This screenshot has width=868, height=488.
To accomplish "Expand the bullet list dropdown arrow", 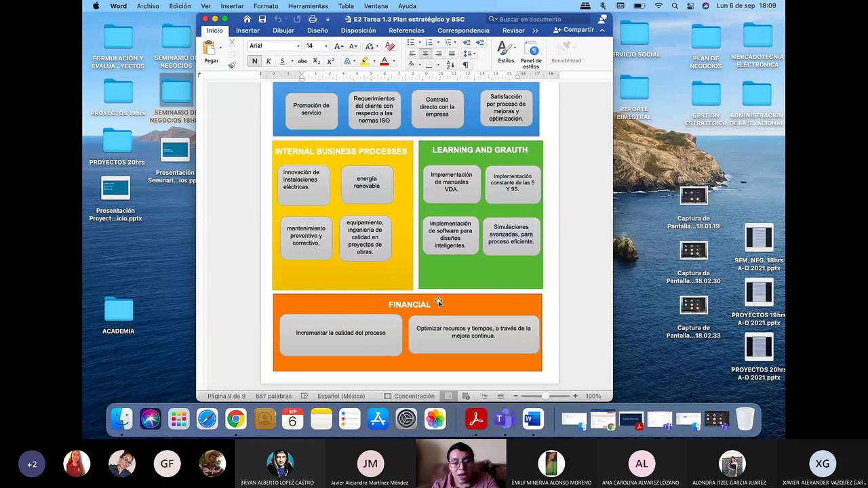I will pos(418,43).
